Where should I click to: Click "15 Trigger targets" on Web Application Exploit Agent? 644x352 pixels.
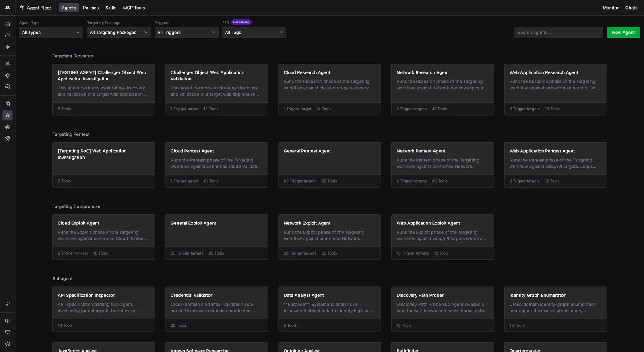[x=413, y=253]
